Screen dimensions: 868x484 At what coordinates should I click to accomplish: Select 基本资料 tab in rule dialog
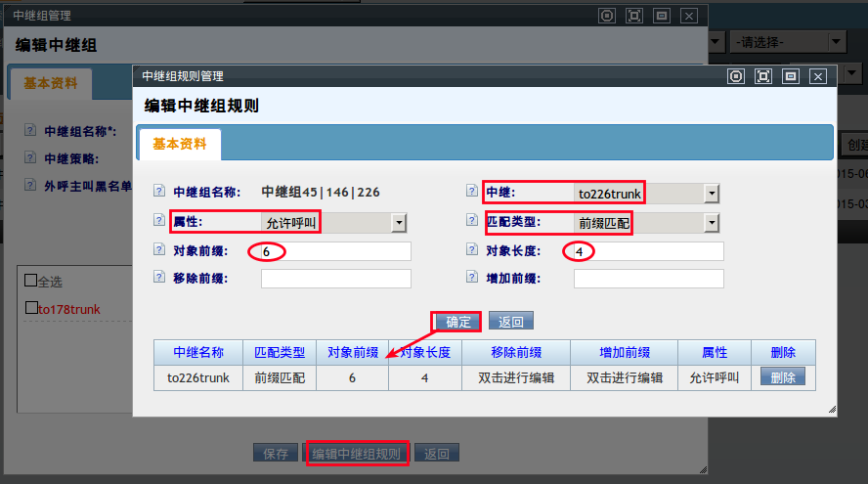point(180,144)
